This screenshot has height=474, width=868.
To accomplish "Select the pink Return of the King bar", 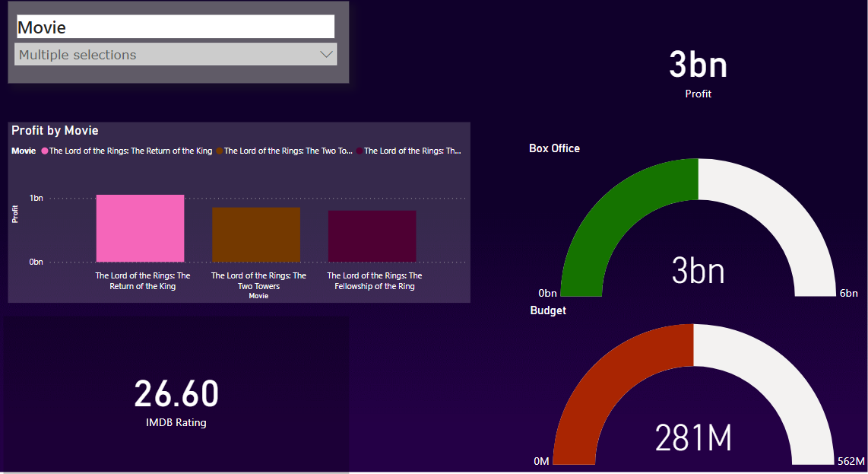I will (140, 228).
